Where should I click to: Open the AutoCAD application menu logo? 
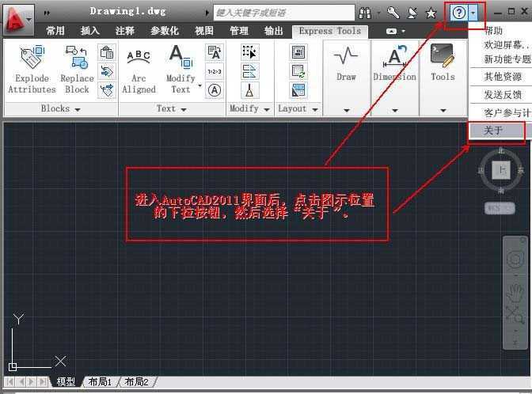point(18,20)
